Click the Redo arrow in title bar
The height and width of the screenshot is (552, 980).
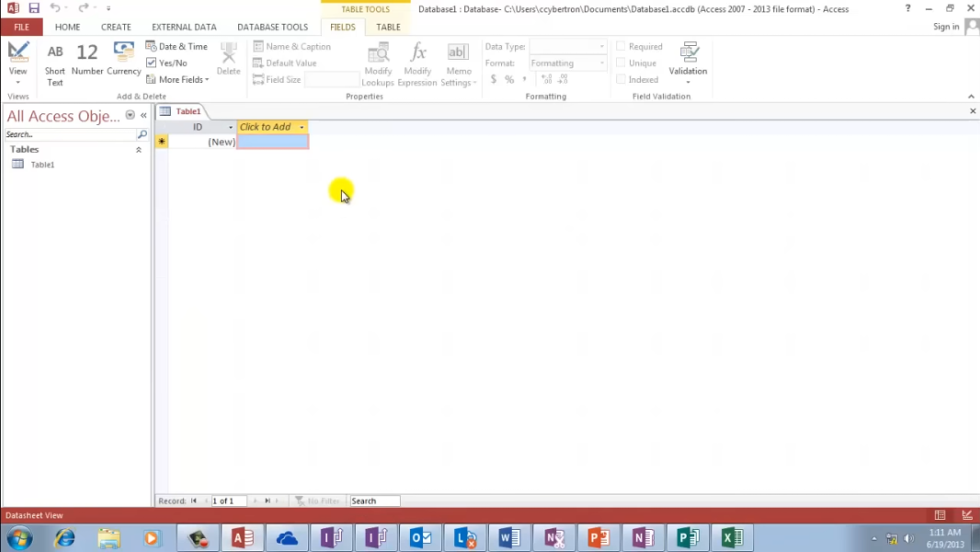[83, 7]
